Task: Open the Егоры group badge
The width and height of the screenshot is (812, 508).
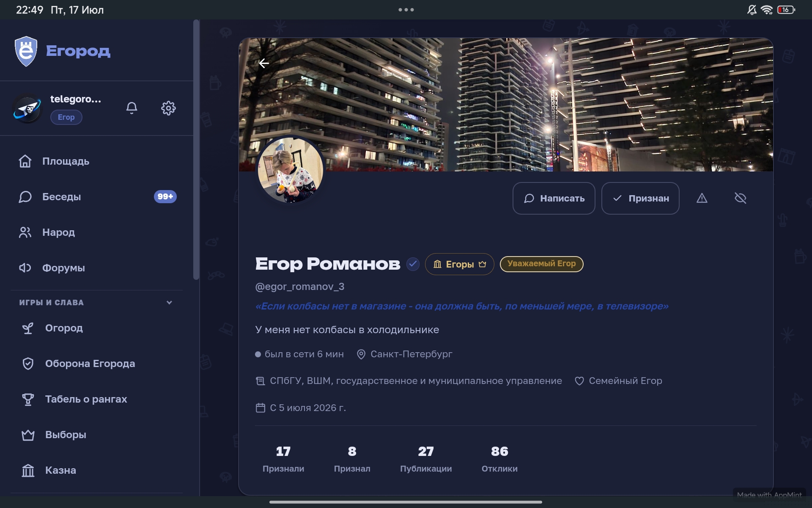Action: click(459, 264)
